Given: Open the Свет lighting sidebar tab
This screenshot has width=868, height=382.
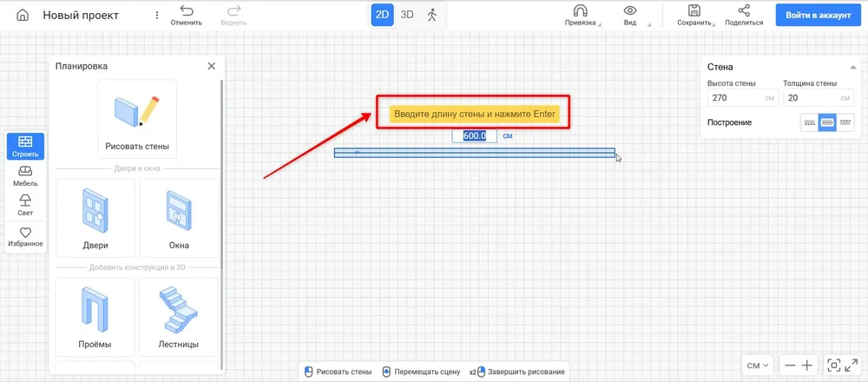Looking at the screenshot, I should coord(25,205).
